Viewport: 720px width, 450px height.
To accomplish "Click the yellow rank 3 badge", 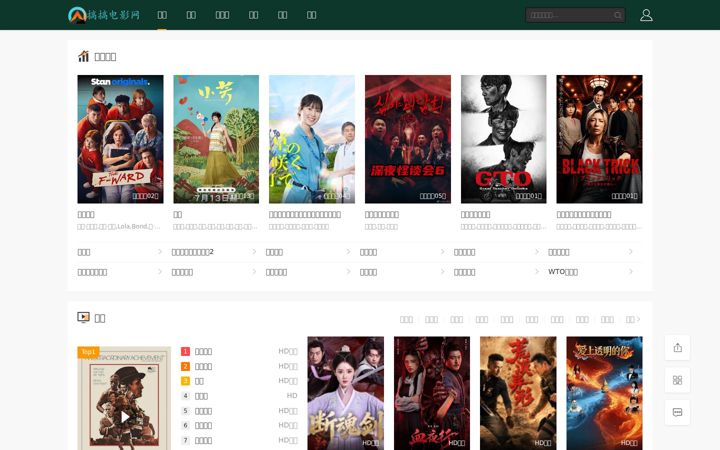I will [185, 381].
